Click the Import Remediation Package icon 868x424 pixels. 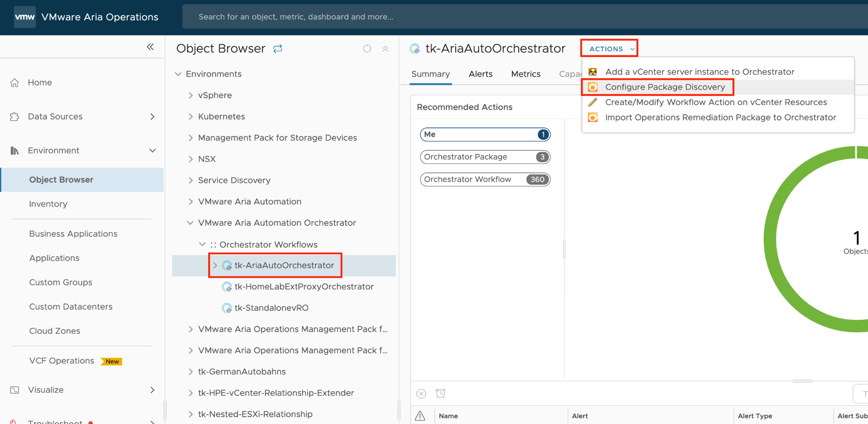[593, 117]
